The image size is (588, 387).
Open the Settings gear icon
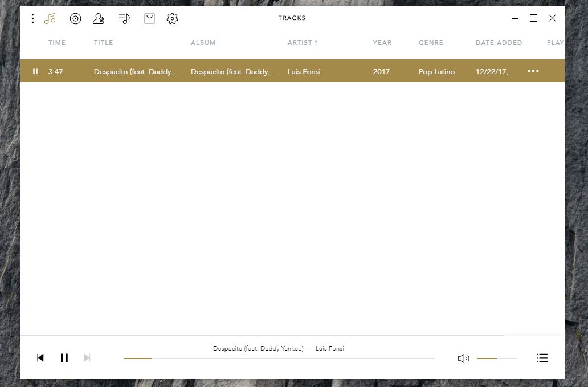click(172, 18)
